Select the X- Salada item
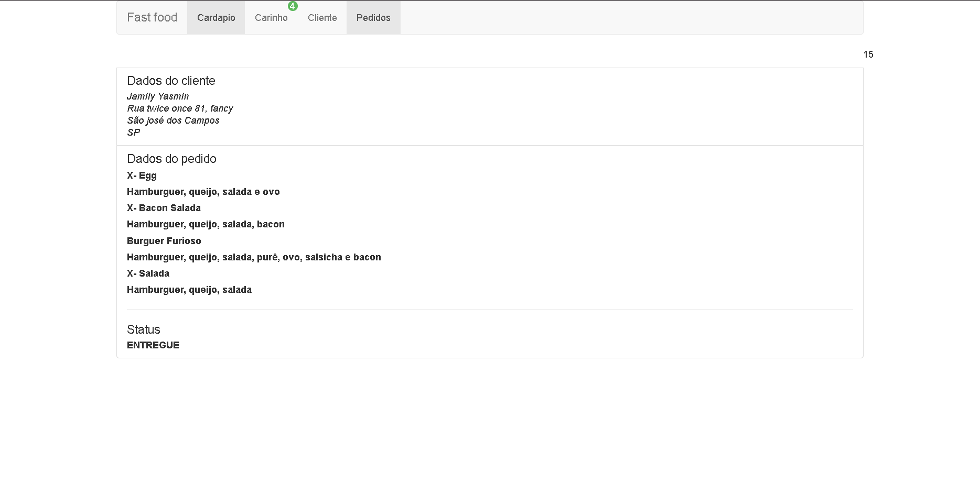This screenshot has height=494, width=980. coord(148,273)
